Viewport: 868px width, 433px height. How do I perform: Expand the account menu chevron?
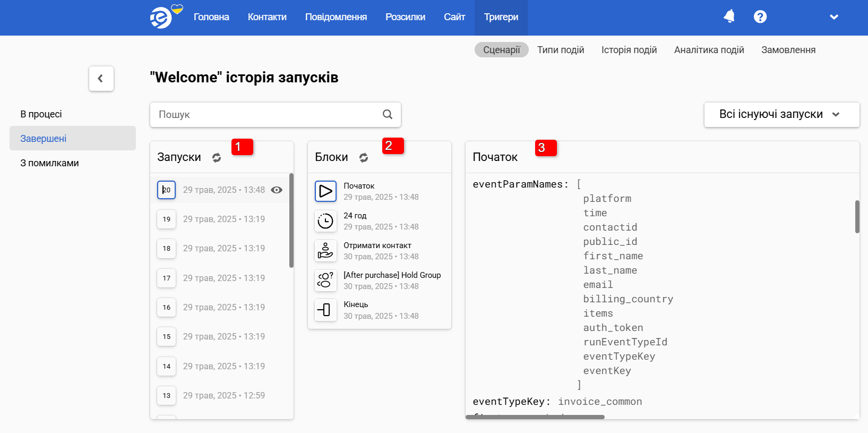pyautogui.click(x=834, y=17)
